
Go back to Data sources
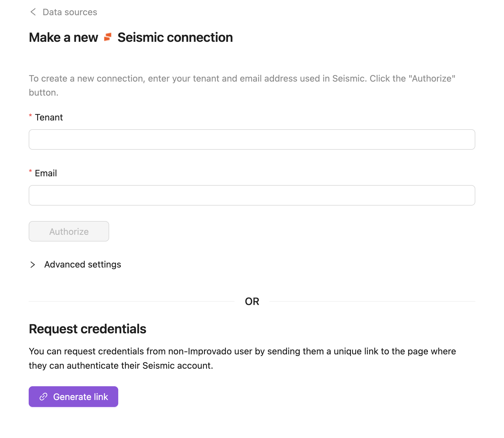(x=70, y=12)
